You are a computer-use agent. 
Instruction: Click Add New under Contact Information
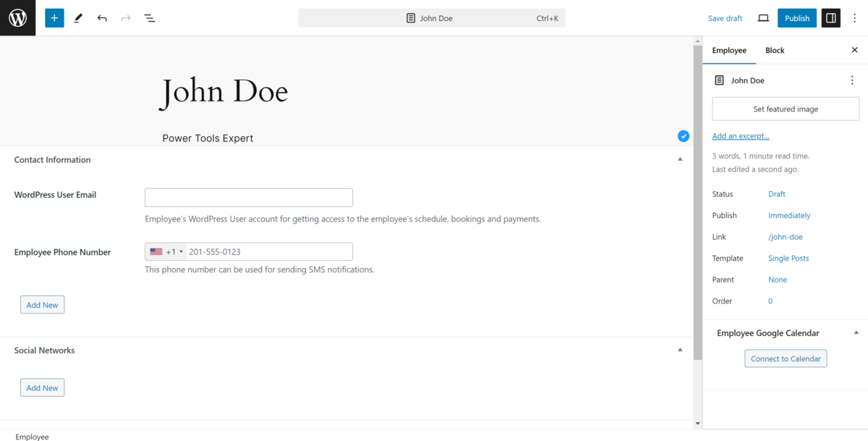(x=42, y=305)
